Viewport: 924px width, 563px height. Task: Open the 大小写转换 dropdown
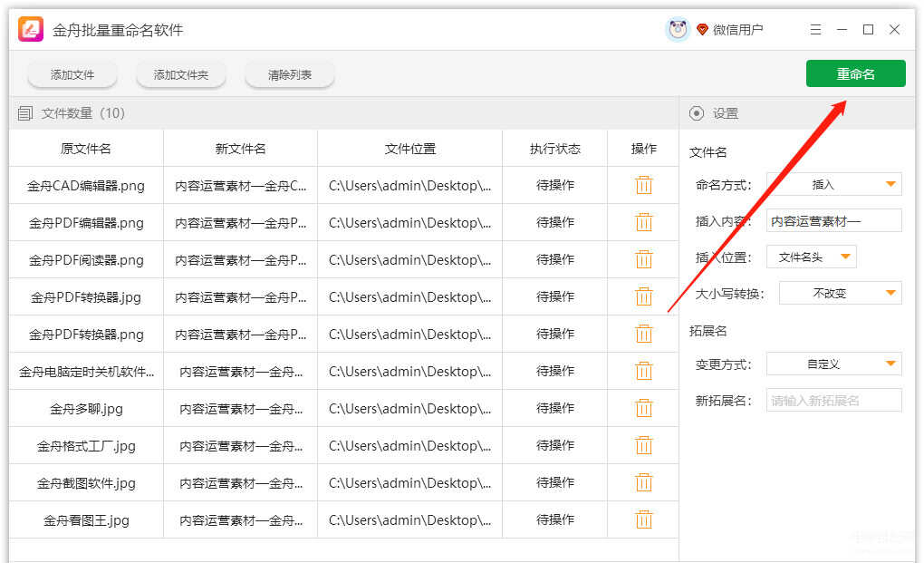tap(840, 293)
